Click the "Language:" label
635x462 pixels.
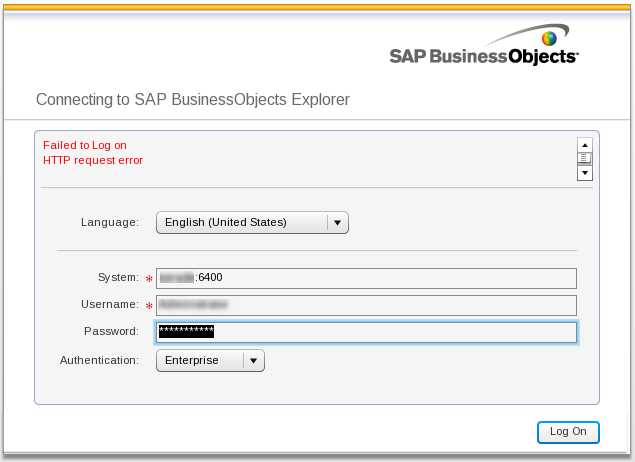(110, 222)
